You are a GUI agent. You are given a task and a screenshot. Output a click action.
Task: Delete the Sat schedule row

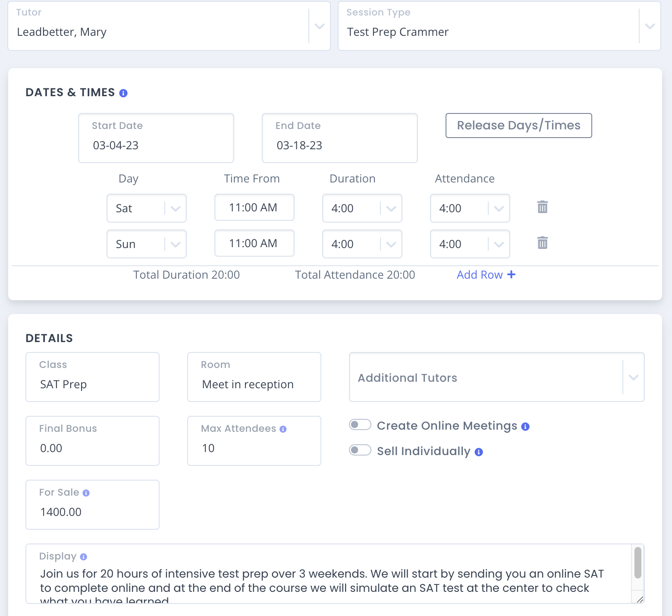pos(542,207)
